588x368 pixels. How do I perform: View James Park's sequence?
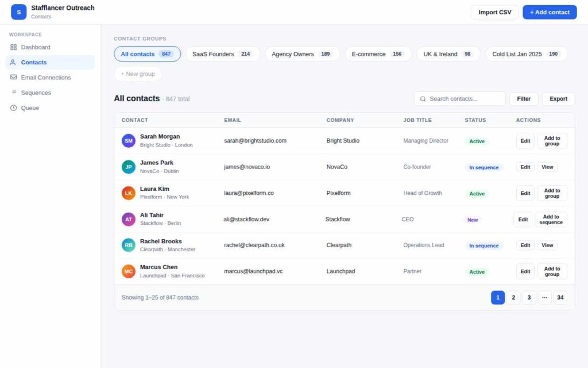pos(547,167)
